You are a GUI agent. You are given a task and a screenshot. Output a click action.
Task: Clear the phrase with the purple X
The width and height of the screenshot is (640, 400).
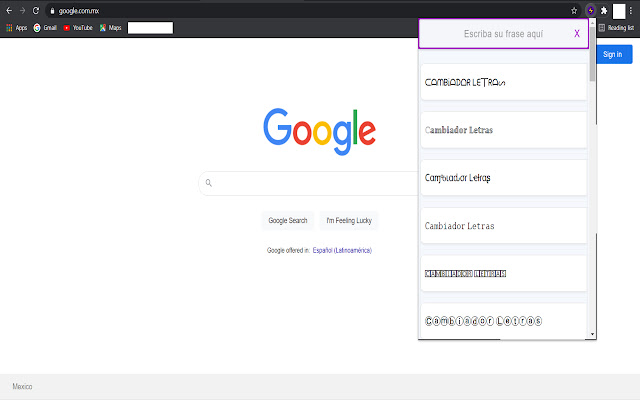click(x=577, y=33)
